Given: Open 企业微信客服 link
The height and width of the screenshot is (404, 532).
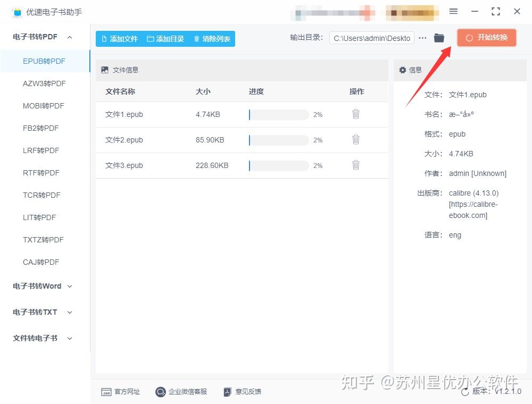Looking at the screenshot, I should (181, 392).
